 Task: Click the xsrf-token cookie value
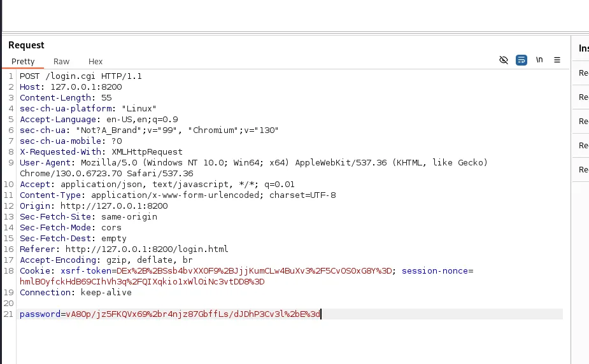[254, 271]
